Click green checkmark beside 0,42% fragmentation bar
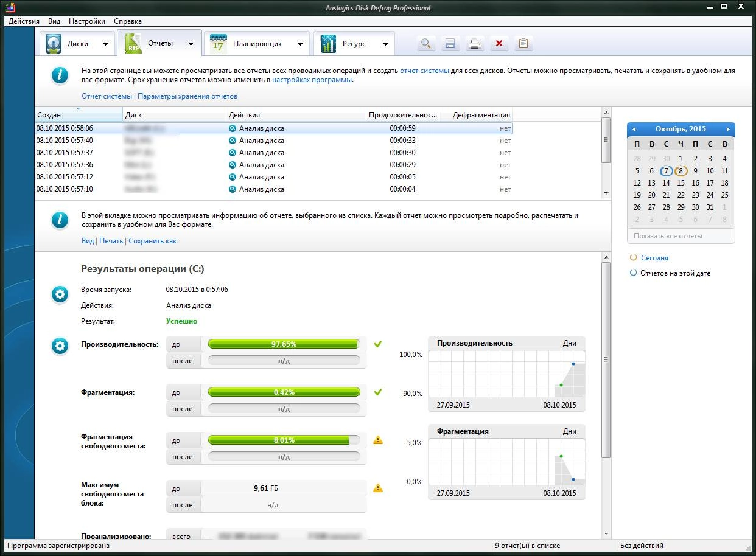Screen dimensions: 756x556 (x=378, y=392)
